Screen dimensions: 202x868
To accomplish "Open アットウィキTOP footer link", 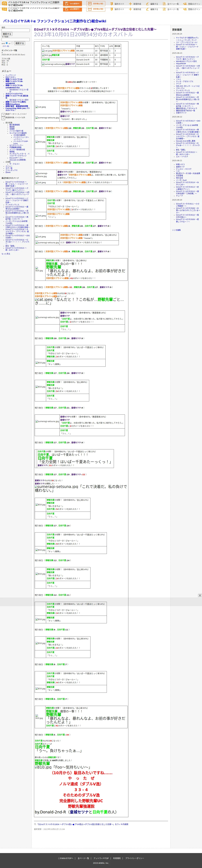I will point(101,858).
